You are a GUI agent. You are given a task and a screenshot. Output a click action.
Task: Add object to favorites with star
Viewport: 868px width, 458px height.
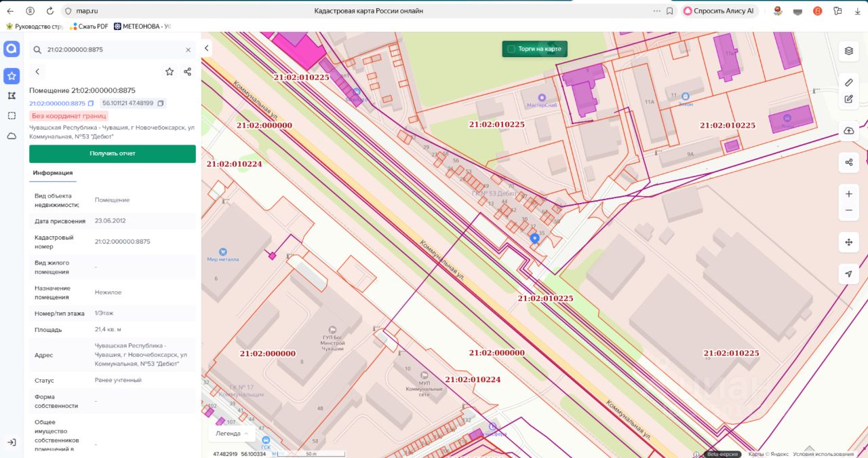click(170, 72)
